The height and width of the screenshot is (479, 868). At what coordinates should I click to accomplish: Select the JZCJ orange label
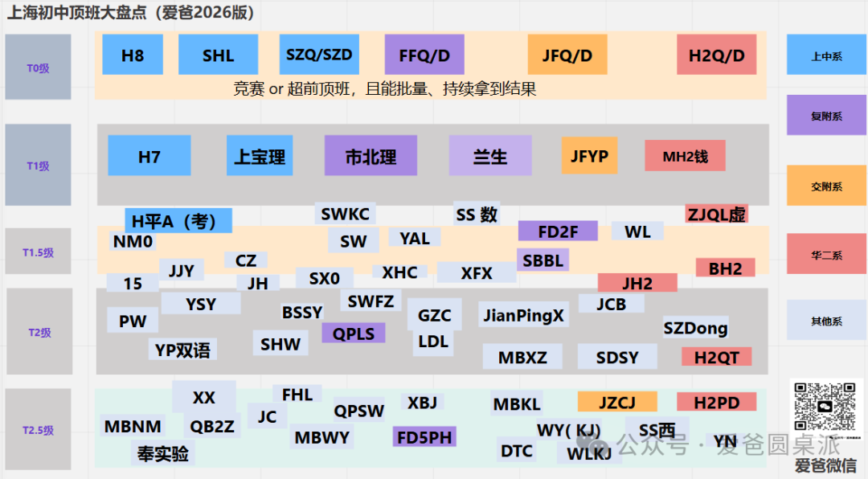click(x=617, y=402)
